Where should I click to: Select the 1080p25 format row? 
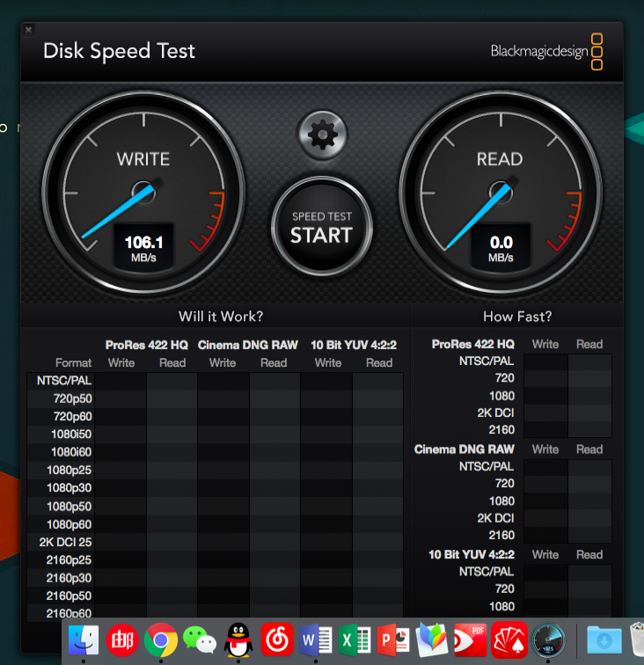(x=215, y=471)
